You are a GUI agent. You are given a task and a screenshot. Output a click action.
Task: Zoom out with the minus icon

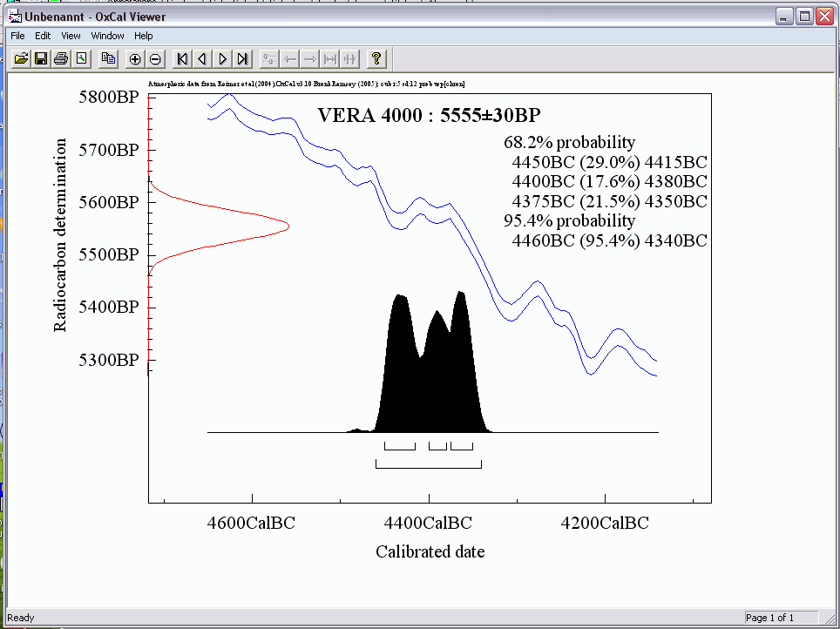tap(155, 58)
